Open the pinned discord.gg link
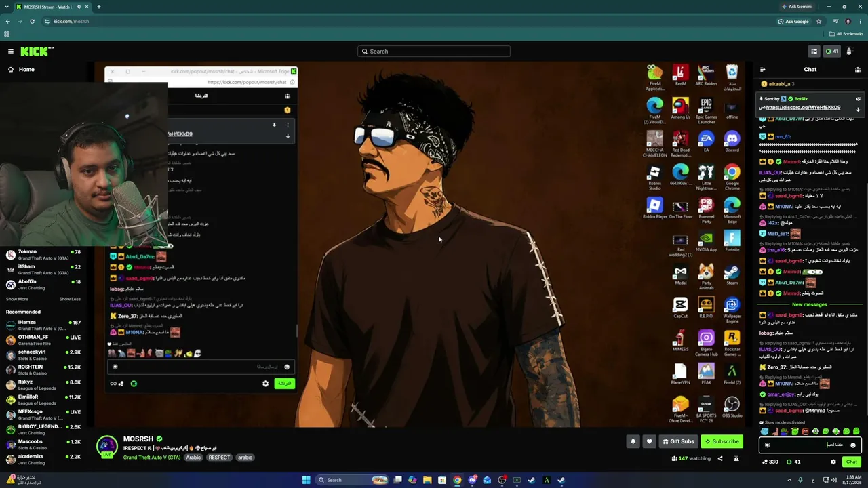 click(x=803, y=108)
